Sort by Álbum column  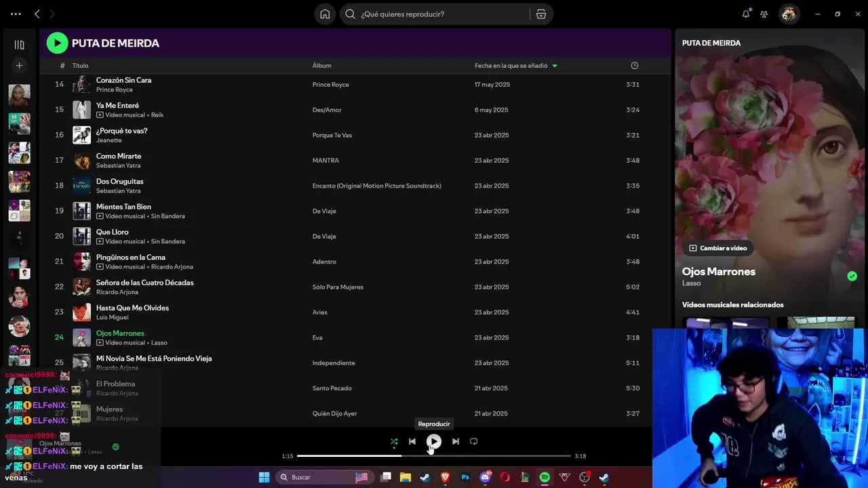321,66
